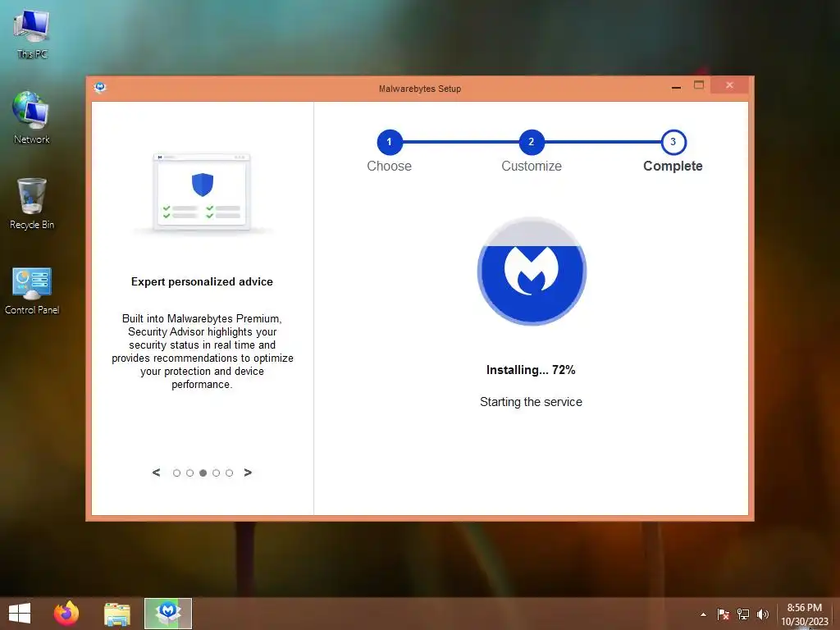840x630 pixels.
Task: Click step 3 circle in progress bar
Action: [x=673, y=142]
